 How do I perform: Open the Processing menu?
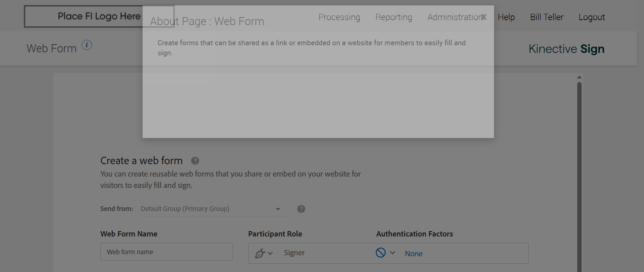click(339, 17)
